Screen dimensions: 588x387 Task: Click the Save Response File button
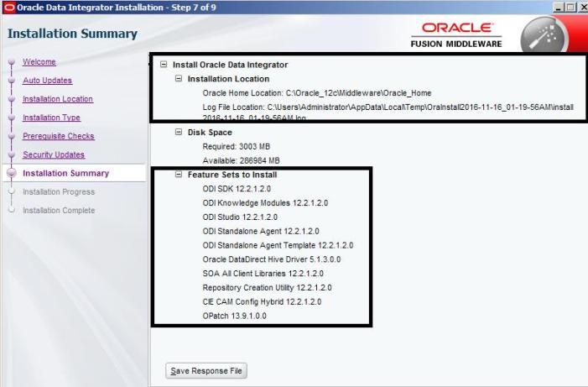pyautogui.click(x=206, y=371)
